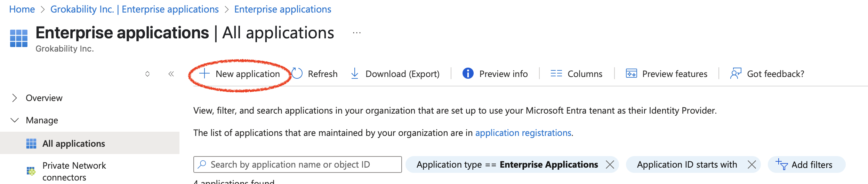Click the Columns button label
The height and width of the screenshot is (184, 868).
point(585,74)
